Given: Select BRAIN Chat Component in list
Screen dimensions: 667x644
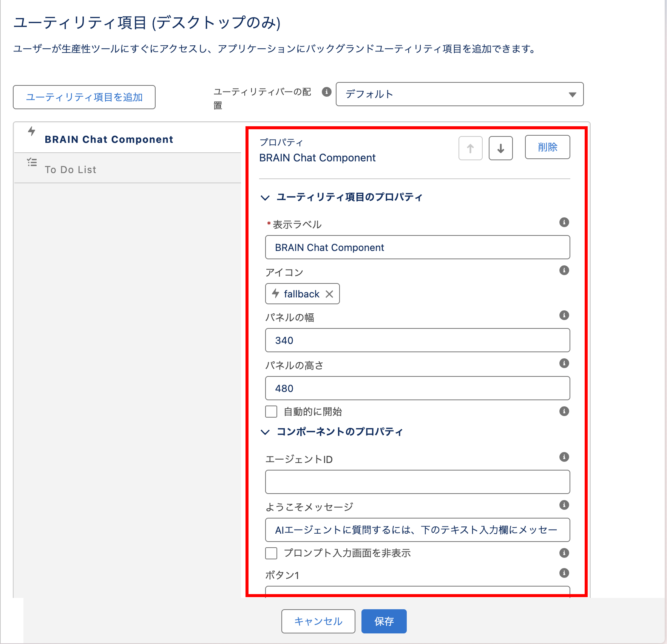Looking at the screenshot, I should [109, 139].
